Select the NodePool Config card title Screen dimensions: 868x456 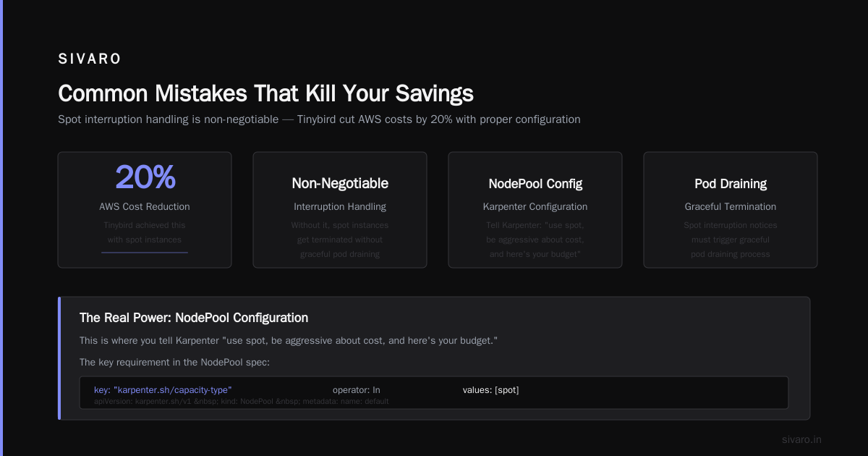(x=535, y=184)
